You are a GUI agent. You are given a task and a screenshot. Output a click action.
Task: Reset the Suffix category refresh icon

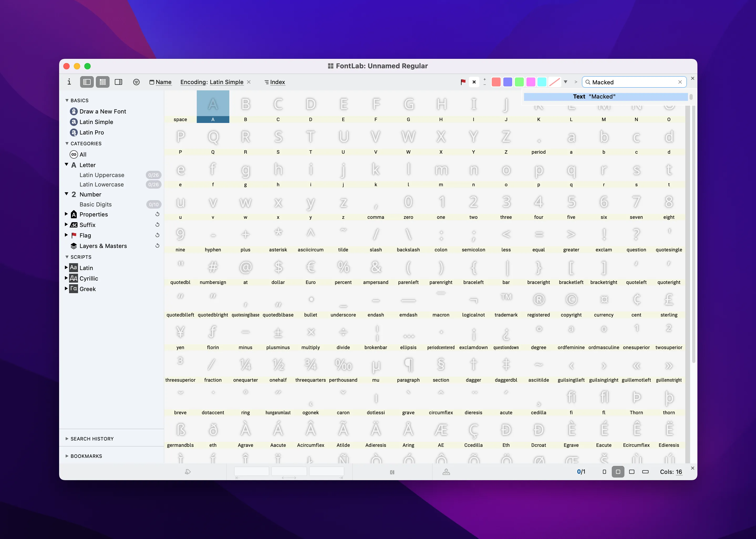(157, 225)
